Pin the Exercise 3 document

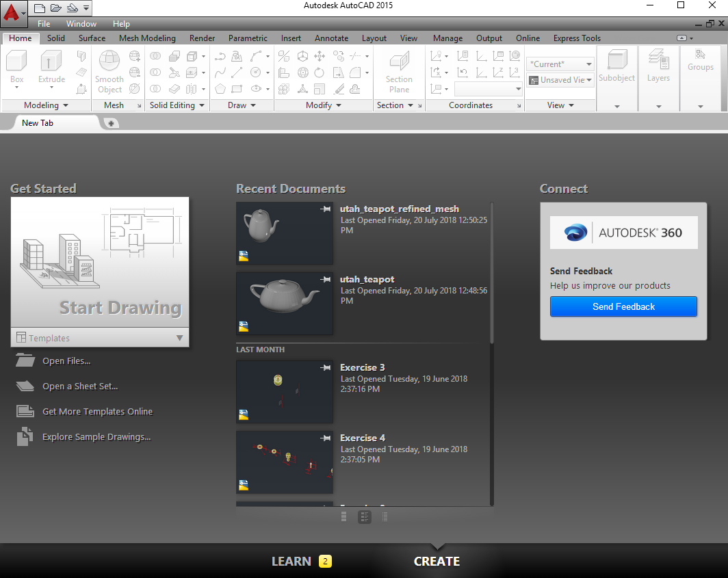(x=326, y=368)
